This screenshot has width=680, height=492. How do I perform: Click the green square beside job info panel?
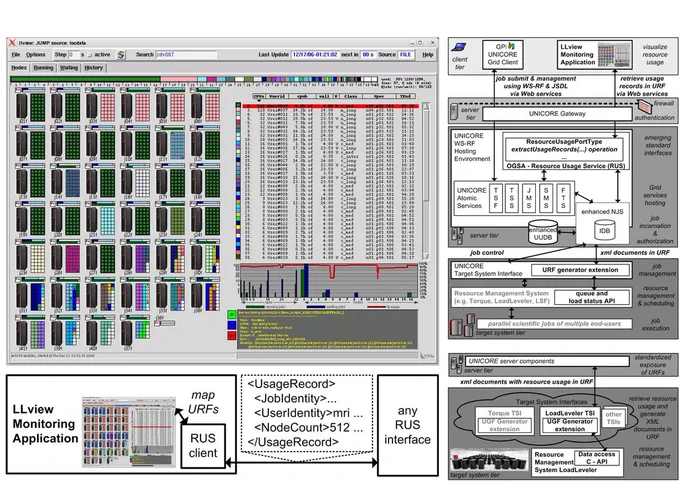[232, 315]
